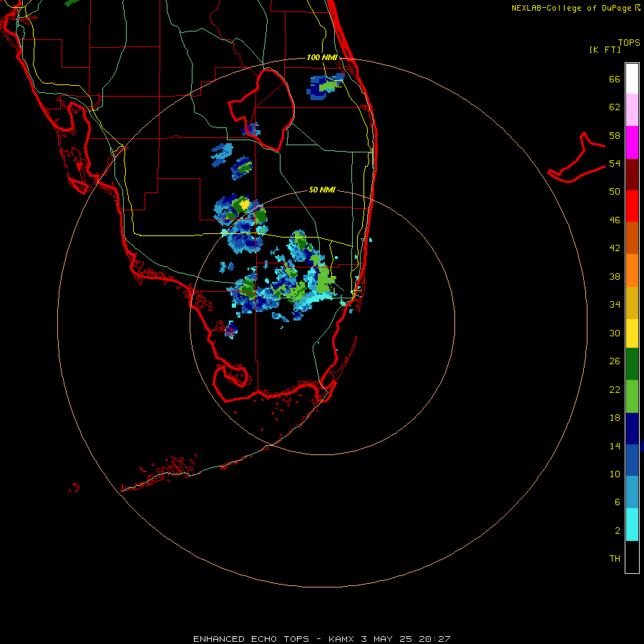This screenshot has height=644, width=644.
Task: Click the Enhanced Echo Tops KAMX caption
Action: [322, 639]
